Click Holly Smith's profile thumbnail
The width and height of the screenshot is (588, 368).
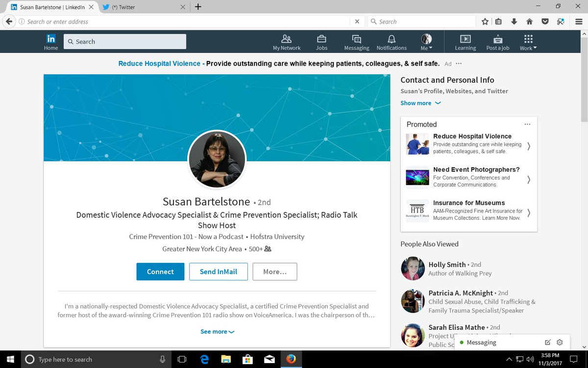413,268
